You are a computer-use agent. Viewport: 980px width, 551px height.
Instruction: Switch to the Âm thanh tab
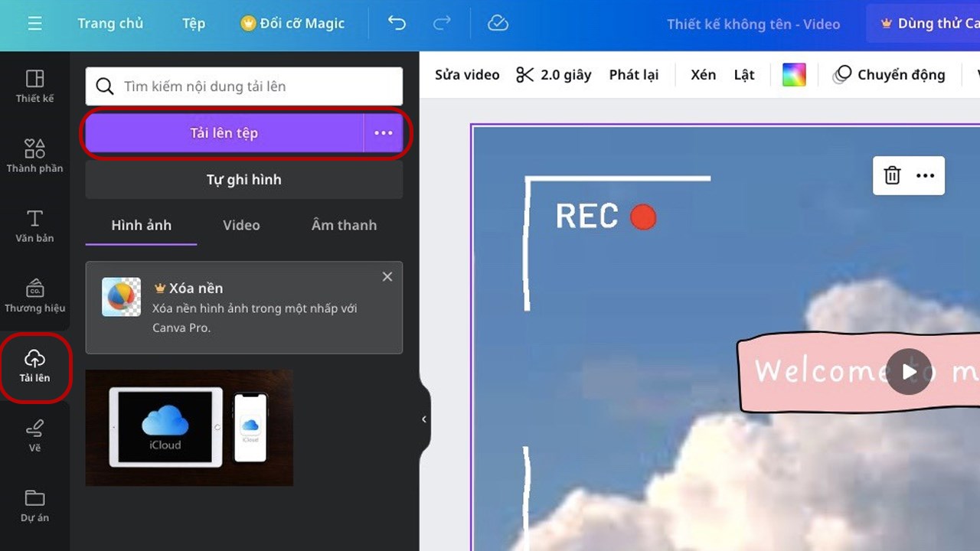[344, 225]
